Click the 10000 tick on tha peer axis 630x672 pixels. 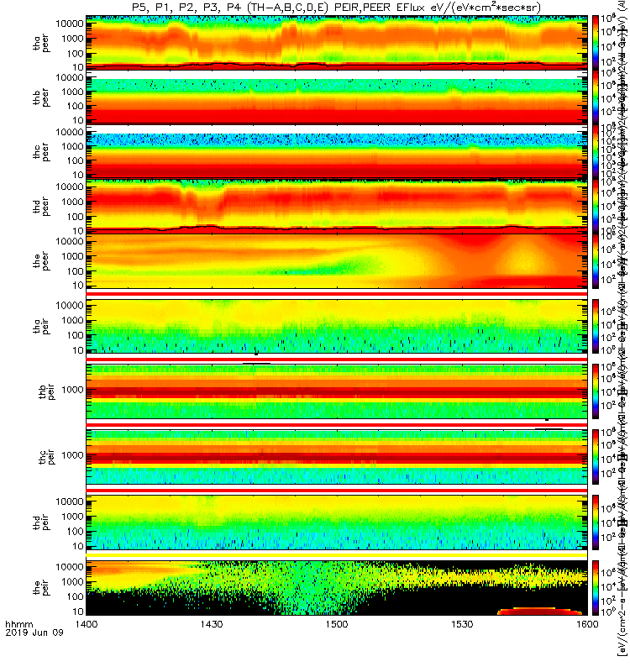(70, 24)
